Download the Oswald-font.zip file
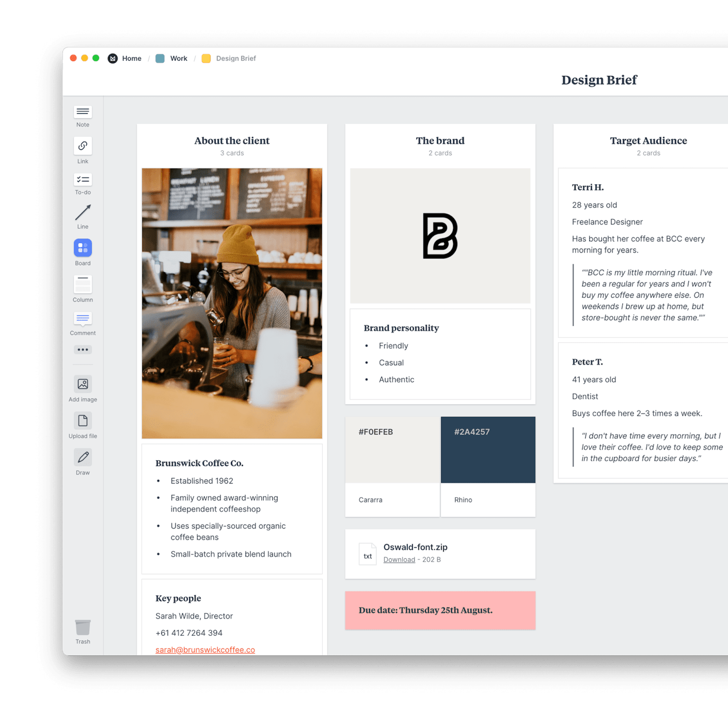 click(x=399, y=560)
